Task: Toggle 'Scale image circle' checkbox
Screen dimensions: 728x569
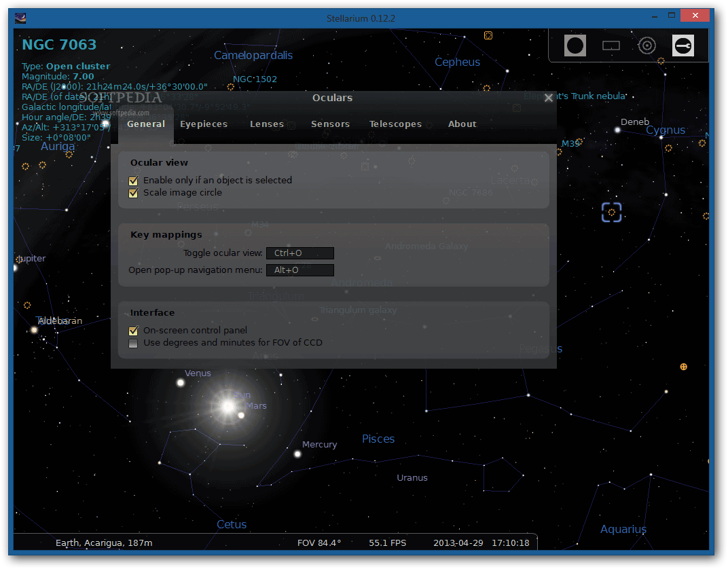Action: point(133,193)
